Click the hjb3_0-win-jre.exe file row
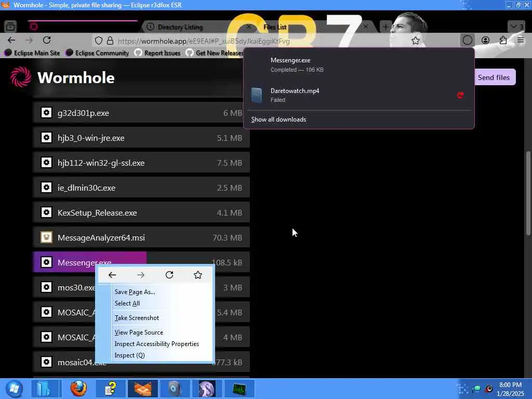 tap(141, 138)
